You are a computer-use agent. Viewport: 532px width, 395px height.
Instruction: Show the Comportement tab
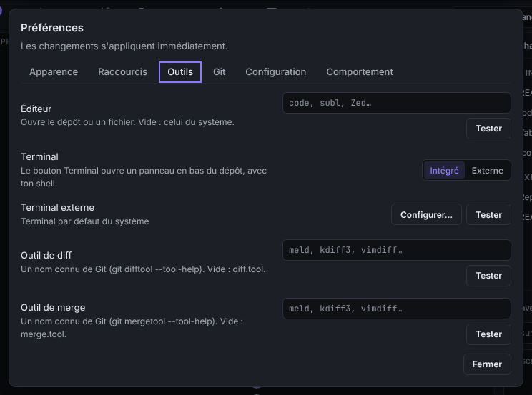coord(360,72)
